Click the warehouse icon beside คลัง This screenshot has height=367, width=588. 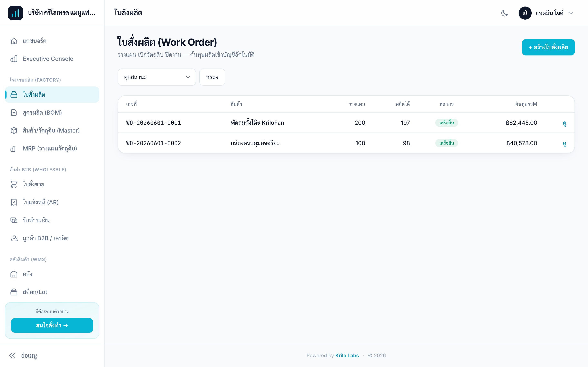[x=14, y=274]
